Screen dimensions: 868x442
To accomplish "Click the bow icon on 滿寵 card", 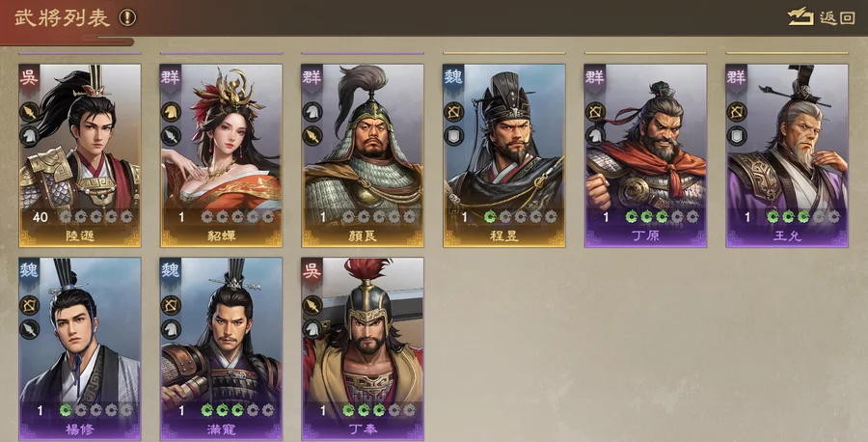I will click(171, 305).
